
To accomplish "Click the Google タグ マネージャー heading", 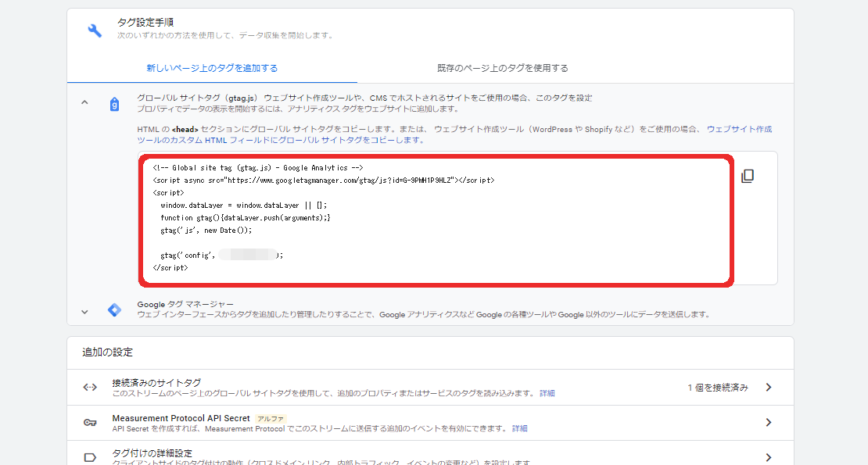I will (x=185, y=304).
